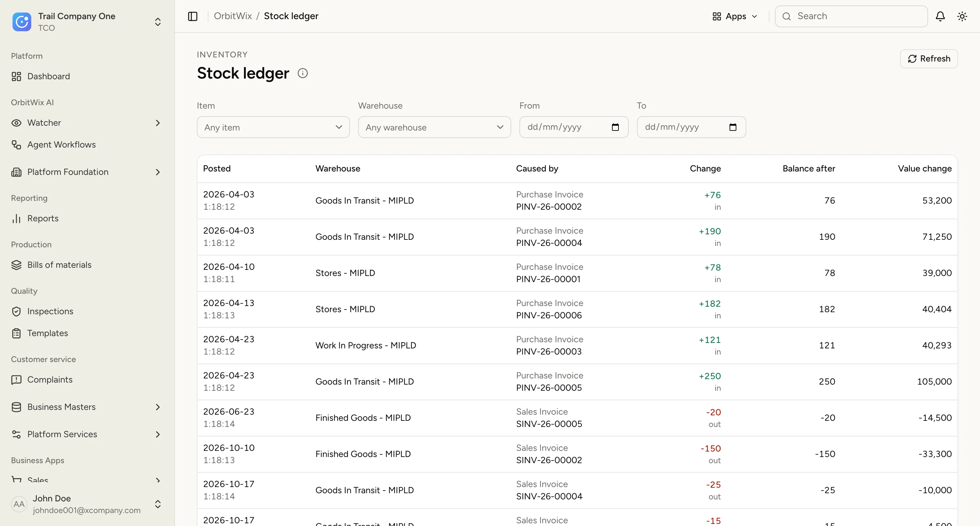Screen dimensions: 980x526
Task: Click the Complaints message icon
Action: [16, 379]
